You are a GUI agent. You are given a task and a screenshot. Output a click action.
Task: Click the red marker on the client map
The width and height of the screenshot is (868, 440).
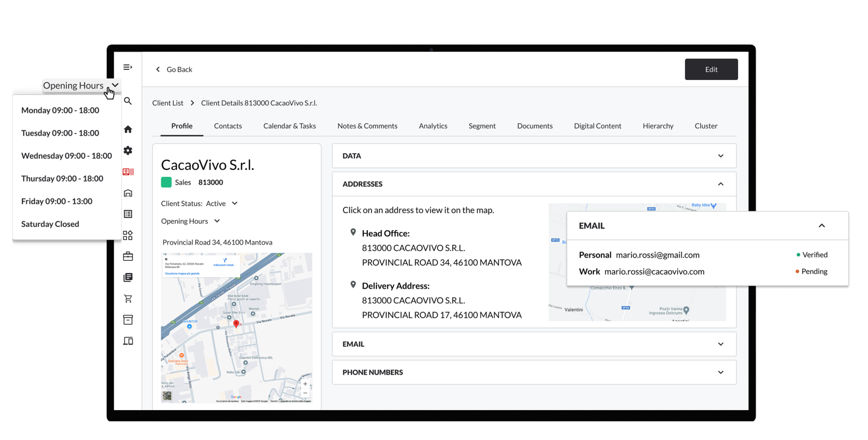(x=236, y=323)
